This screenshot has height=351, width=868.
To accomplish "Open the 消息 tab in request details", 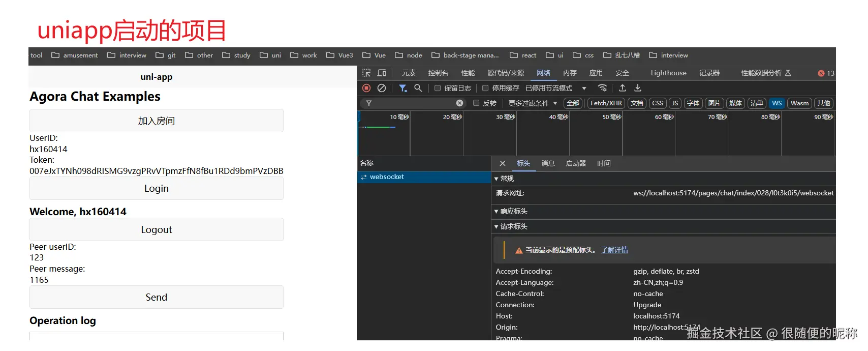I will [548, 163].
